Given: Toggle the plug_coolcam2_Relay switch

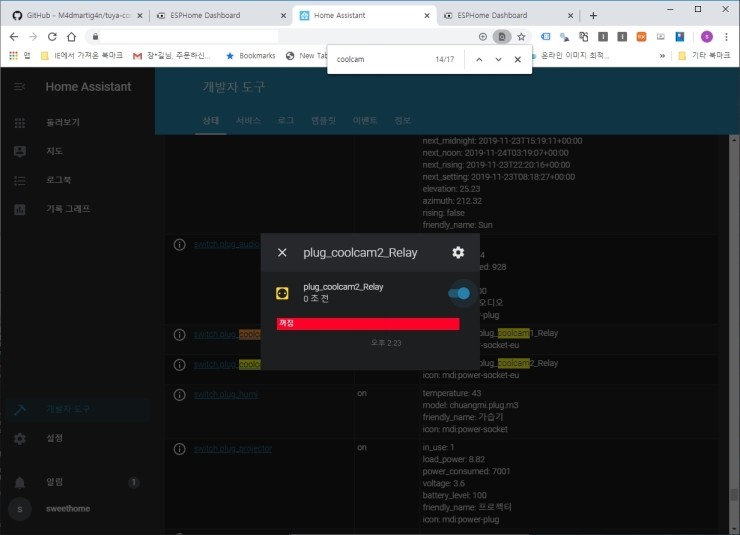Looking at the screenshot, I should [459, 293].
